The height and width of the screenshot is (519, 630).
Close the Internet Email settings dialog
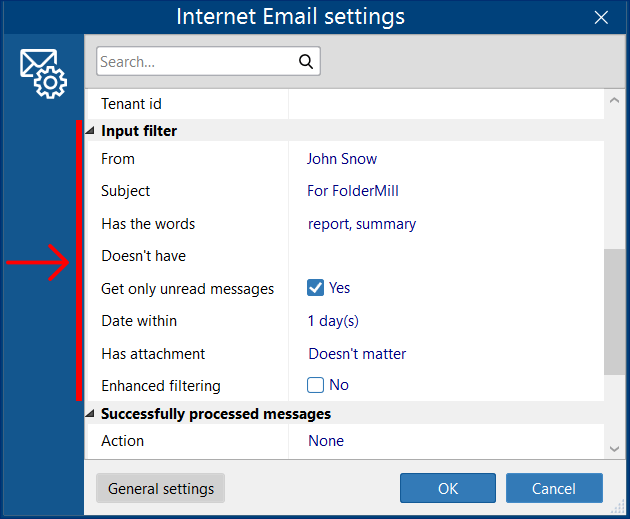click(x=601, y=17)
